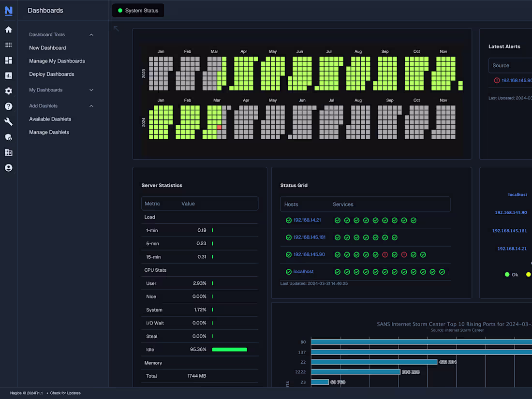This screenshot has height=399, width=532.
Task: Open the Dashboards grid icon in sidebar
Action: pyautogui.click(x=8, y=45)
